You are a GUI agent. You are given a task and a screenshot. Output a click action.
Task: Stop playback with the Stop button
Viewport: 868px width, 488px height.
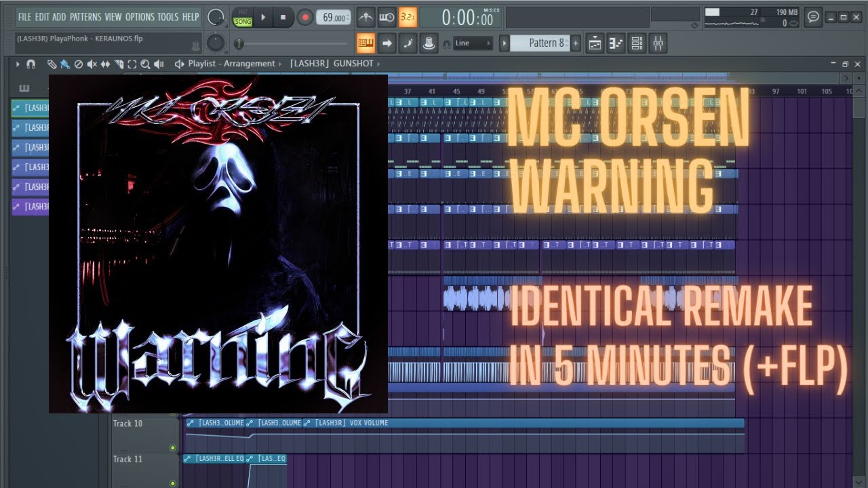pos(283,18)
